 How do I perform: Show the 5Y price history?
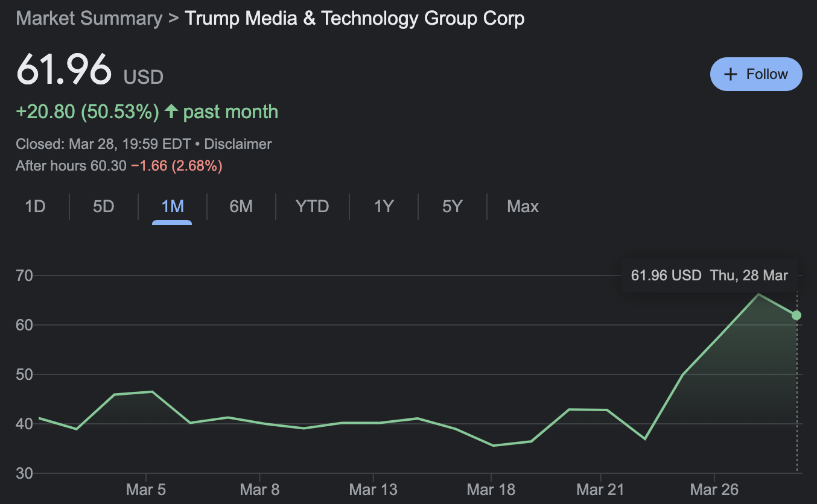pos(452,207)
